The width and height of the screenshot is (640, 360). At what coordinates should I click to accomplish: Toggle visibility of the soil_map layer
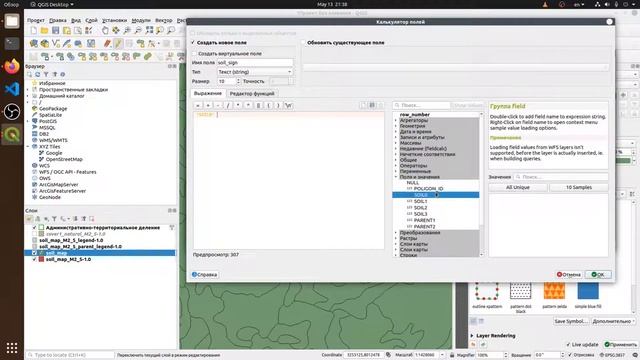[x=34, y=253]
